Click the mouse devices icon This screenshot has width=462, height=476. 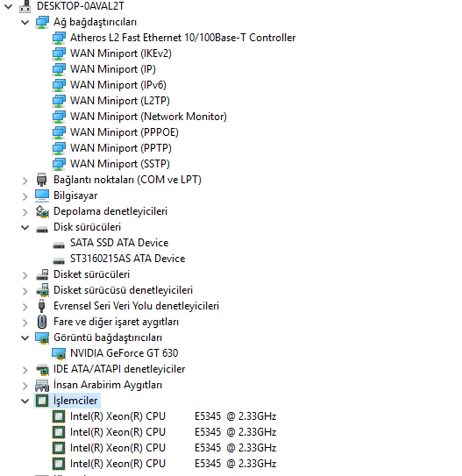(x=42, y=322)
